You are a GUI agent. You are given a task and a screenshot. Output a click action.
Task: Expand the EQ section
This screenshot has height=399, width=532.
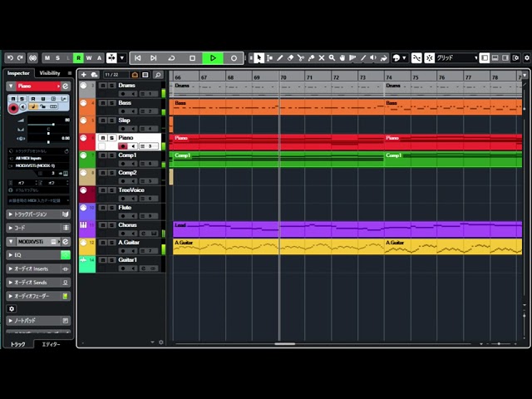(38, 255)
